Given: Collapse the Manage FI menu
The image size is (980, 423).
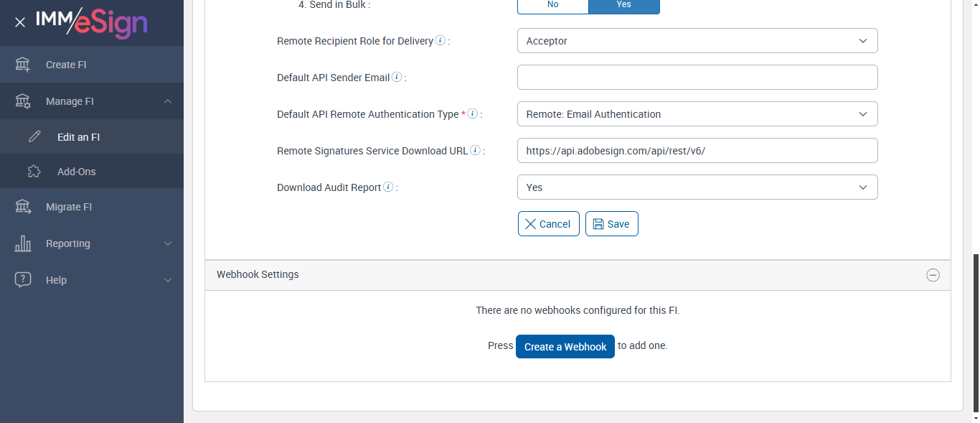Looking at the screenshot, I should click(167, 101).
